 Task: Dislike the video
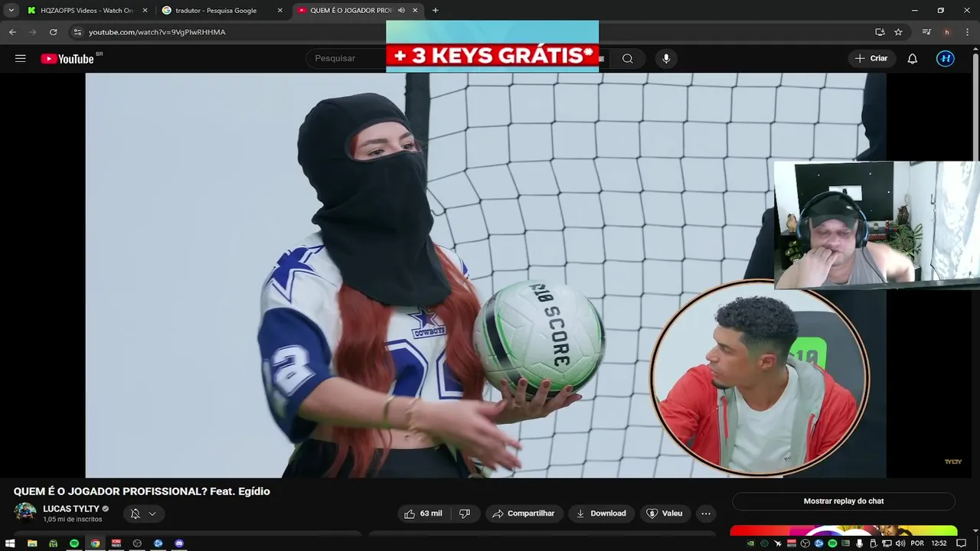click(x=465, y=514)
